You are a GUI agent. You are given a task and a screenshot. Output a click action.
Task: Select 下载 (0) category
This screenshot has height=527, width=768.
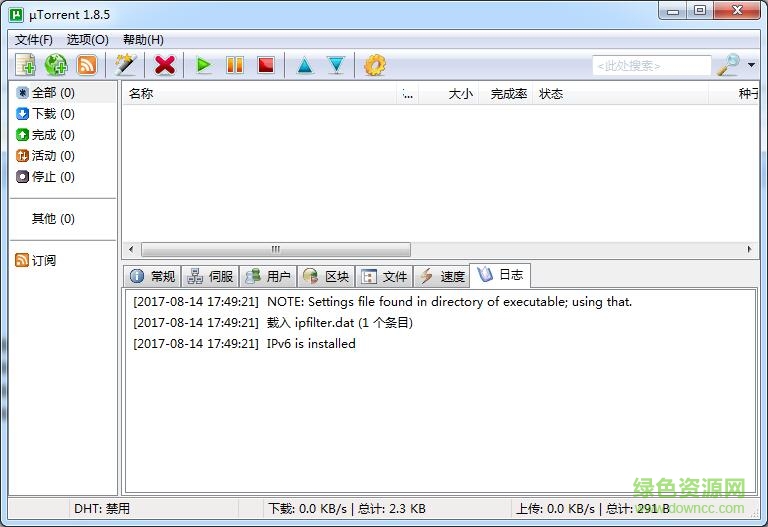[x=46, y=114]
